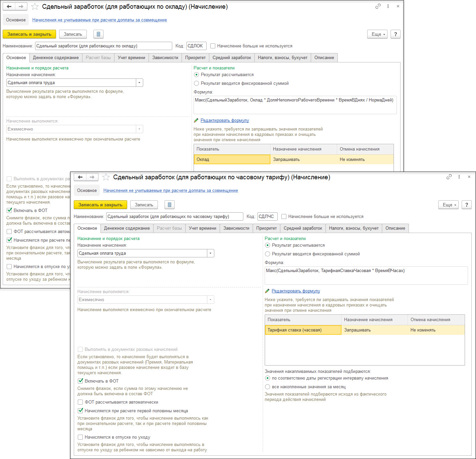
Task: Open 'Зависимости' tab in hourly window
Action: pyautogui.click(x=236, y=228)
